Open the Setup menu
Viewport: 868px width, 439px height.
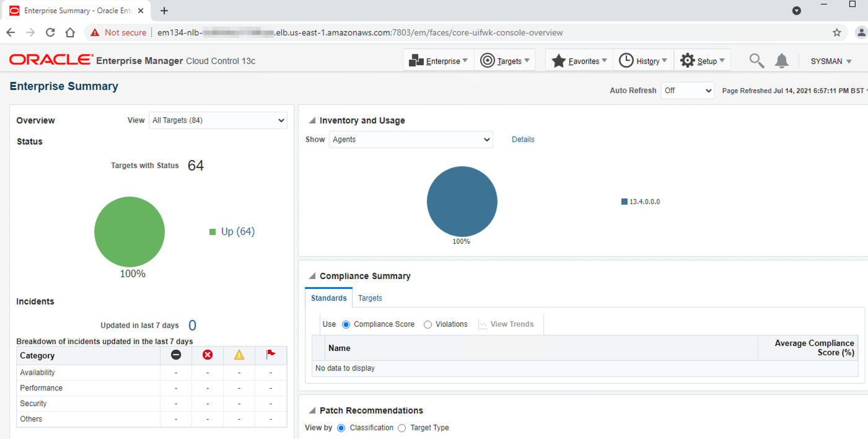[703, 61]
